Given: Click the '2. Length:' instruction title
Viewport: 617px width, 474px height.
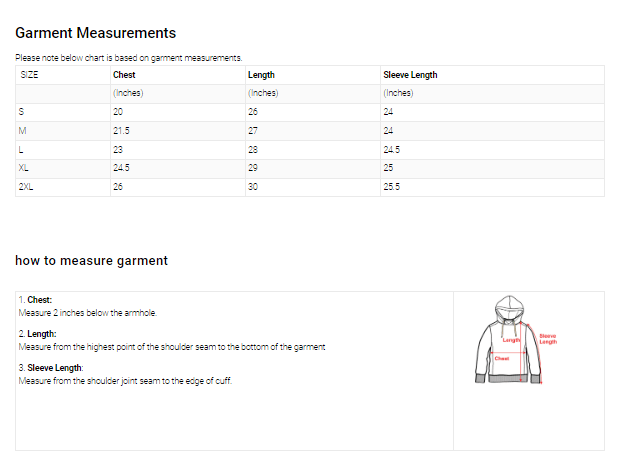Looking at the screenshot, I should click(x=37, y=334).
